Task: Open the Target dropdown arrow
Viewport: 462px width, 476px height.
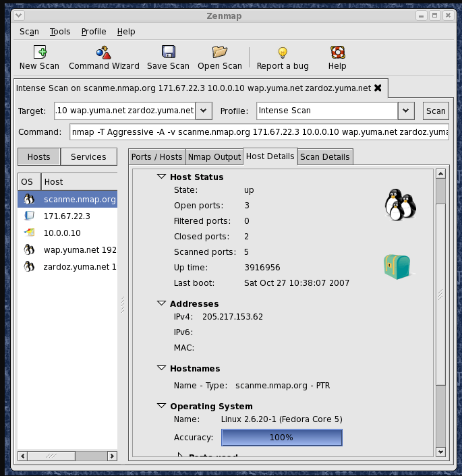Action: pyautogui.click(x=204, y=111)
